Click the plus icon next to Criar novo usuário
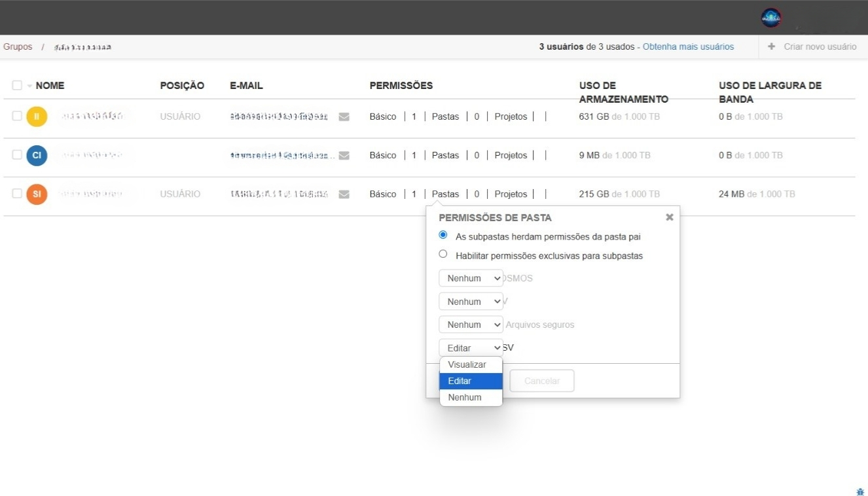The image size is (868, 496). [x=771, y=46]
